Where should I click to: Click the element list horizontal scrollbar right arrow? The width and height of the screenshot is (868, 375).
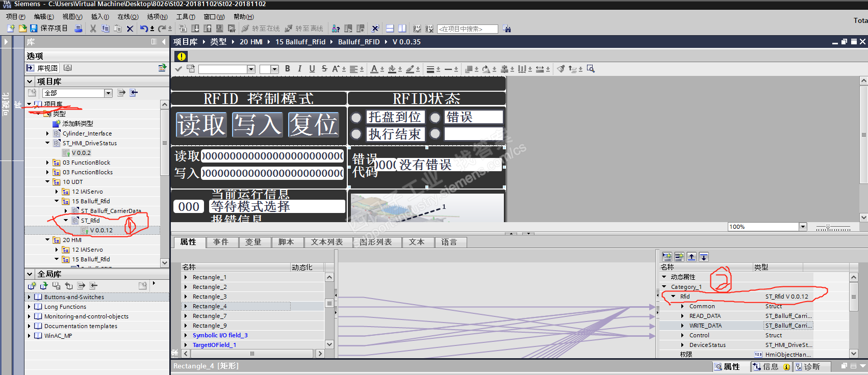coord(320,354)
